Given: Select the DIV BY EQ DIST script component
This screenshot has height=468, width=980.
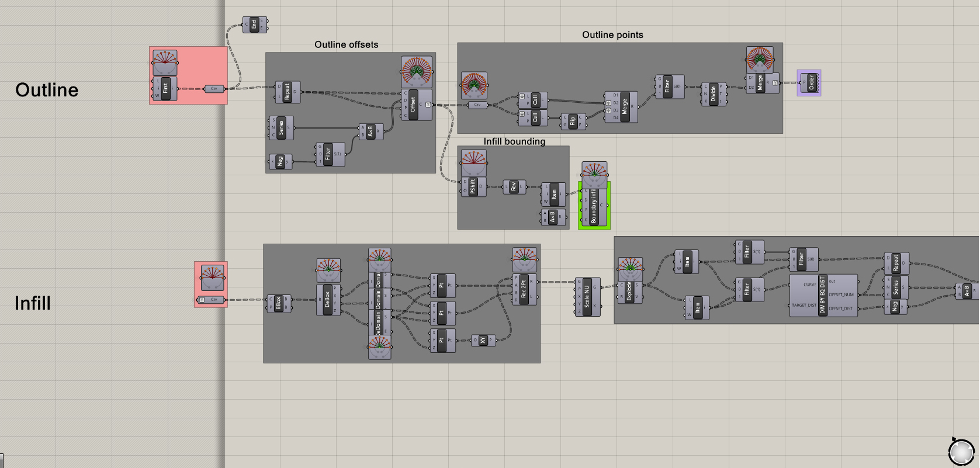Looking at the screenshot, I should pos(823,296).
